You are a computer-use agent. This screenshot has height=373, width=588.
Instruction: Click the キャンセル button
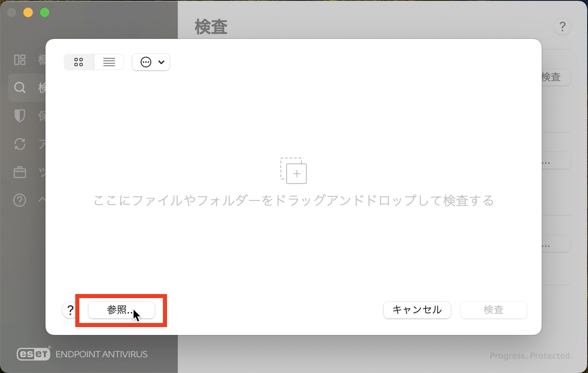pyautogui.click(x=417, y=310)
